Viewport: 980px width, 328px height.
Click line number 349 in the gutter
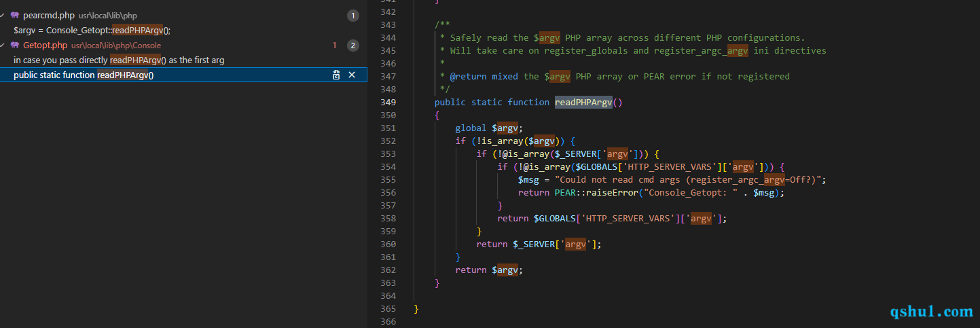pyautogui.click(x=388, y=102)
